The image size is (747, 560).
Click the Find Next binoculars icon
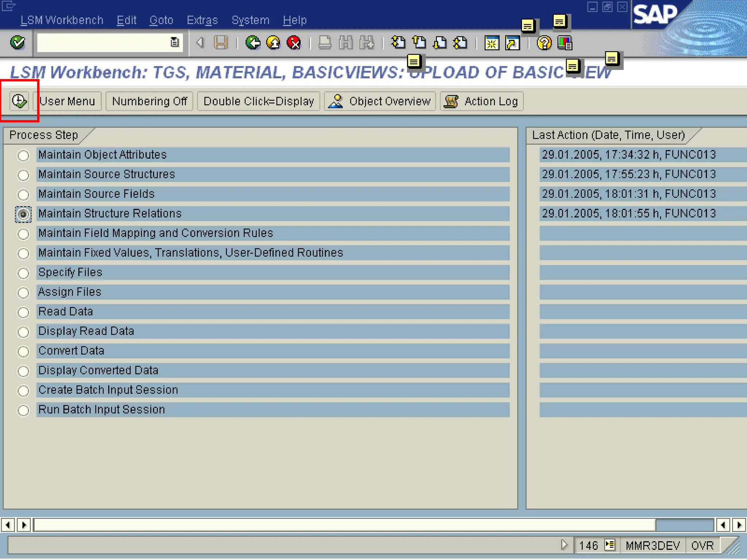point(367,43)
